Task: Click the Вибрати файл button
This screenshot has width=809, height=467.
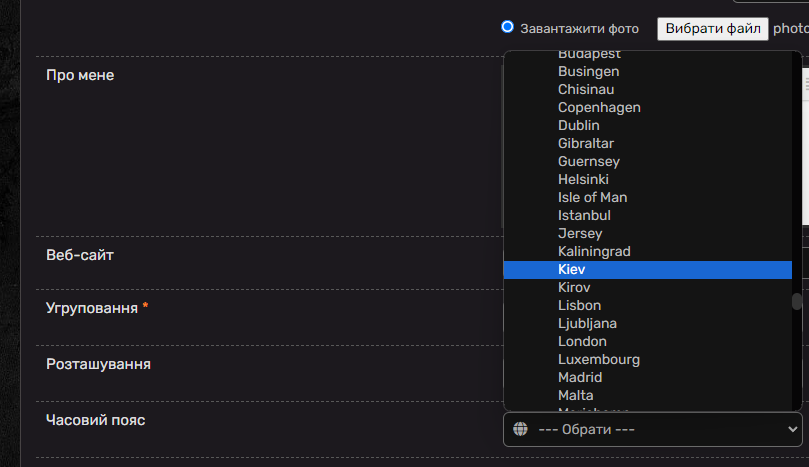Action: click(713, 28)
